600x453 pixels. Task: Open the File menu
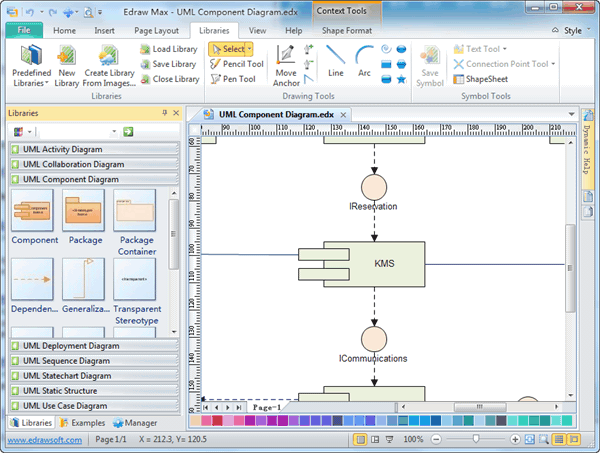(x=22, y=31)
